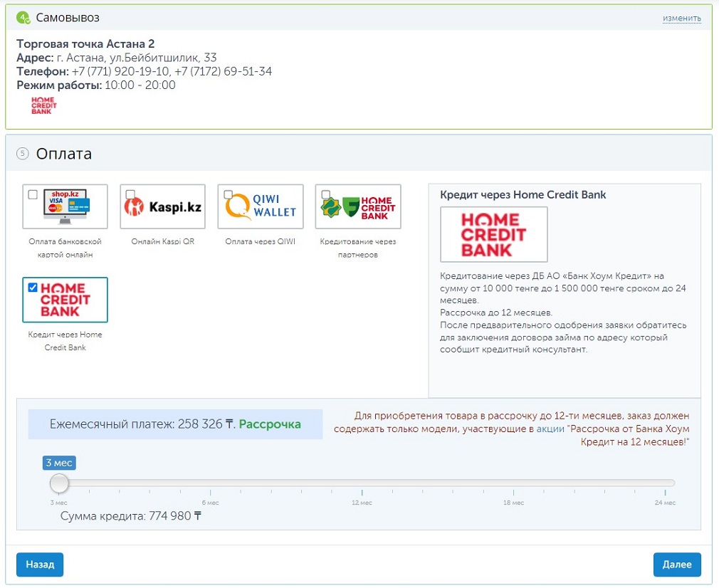Click the step 5 circle icon beside Оплата
719x588 pixels.
click(x=23, y=154)
